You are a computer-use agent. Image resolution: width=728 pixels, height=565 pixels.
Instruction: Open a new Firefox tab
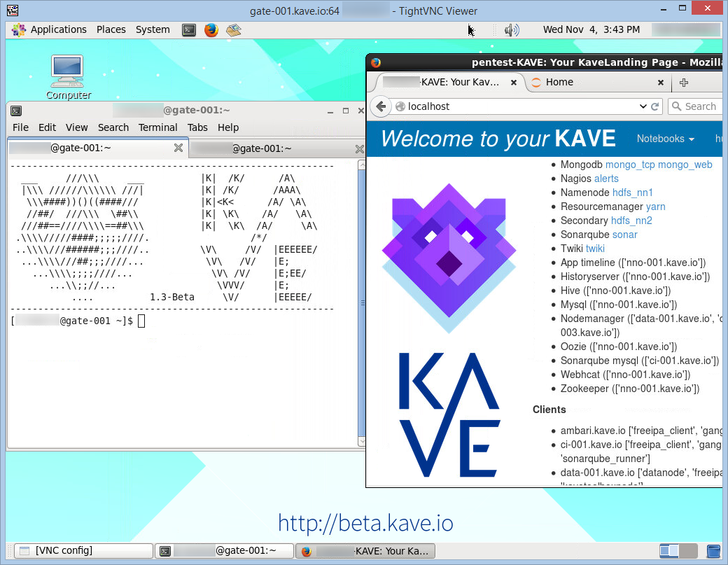click(683, 83)
